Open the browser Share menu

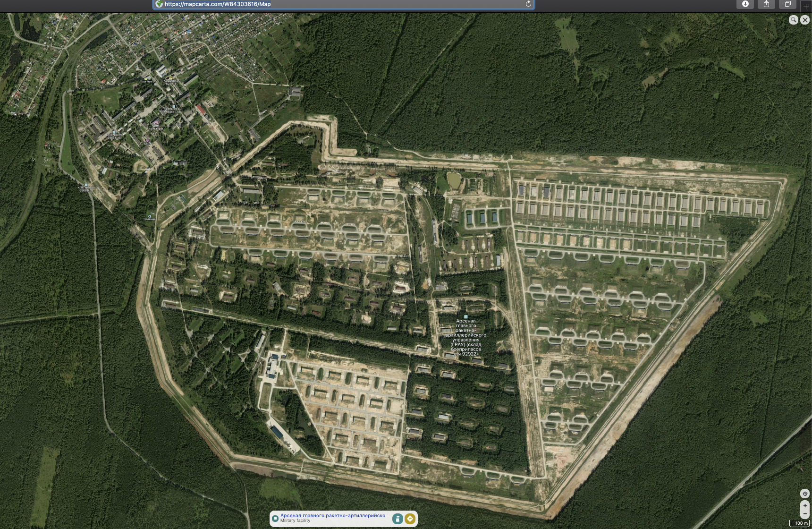tap(766, 4)
